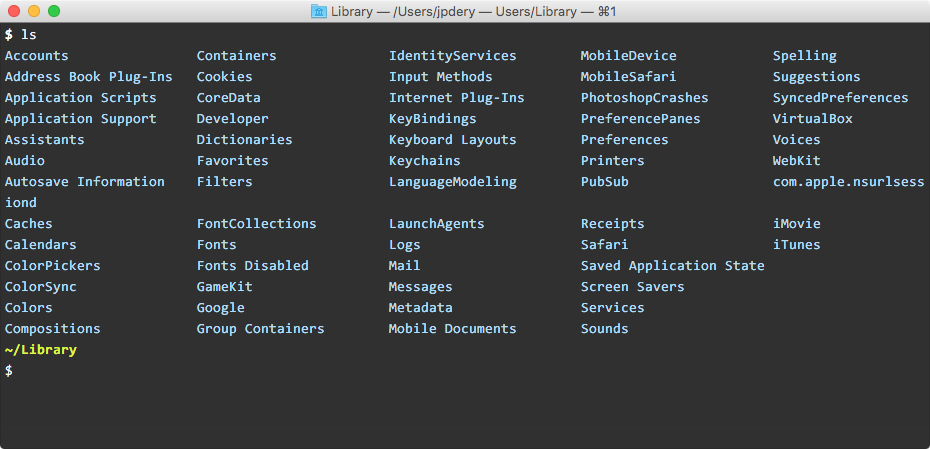Click the 'Spelling' directory name

coord(804,55)
